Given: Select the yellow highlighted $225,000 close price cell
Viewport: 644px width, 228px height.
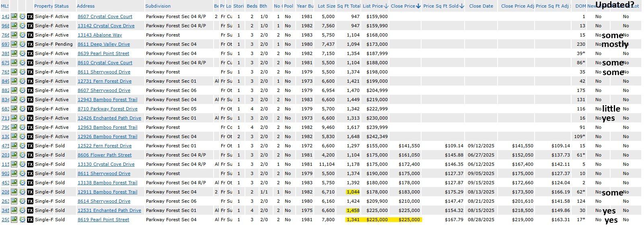Looking at the screenshot, I should (409, 220).
